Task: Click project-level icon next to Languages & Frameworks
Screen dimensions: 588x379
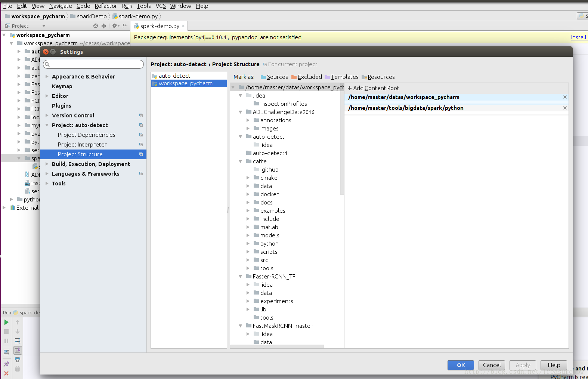Action: point(141,174)
